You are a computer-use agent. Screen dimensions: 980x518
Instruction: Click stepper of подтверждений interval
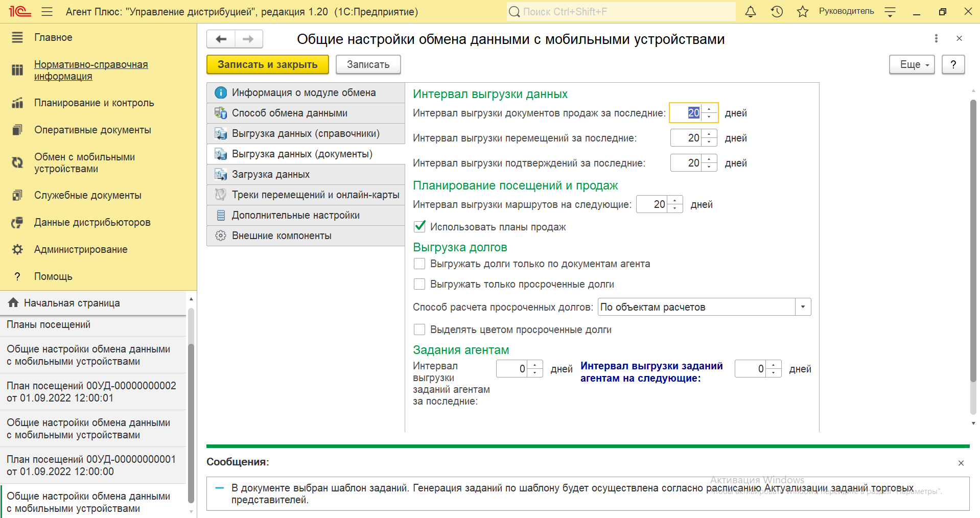(x=709, y=163)
